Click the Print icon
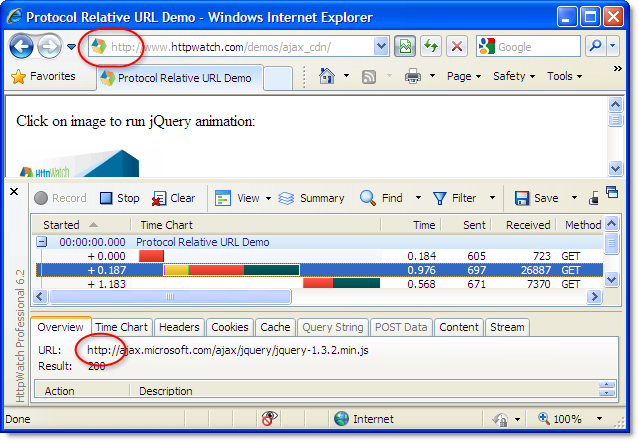The width and height of the screenshot is (639, 442). (x=413, y=76)
